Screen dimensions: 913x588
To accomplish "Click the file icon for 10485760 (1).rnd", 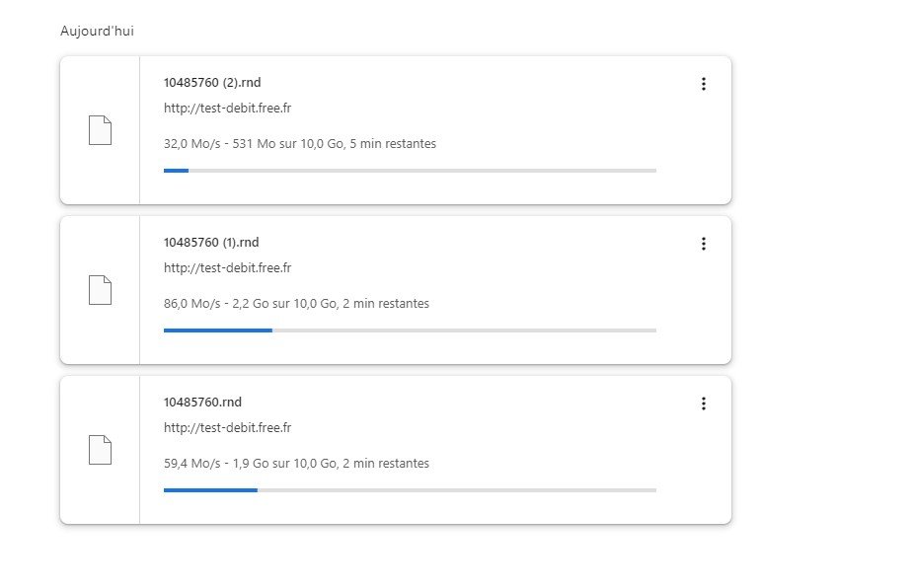I will [100, 290].
